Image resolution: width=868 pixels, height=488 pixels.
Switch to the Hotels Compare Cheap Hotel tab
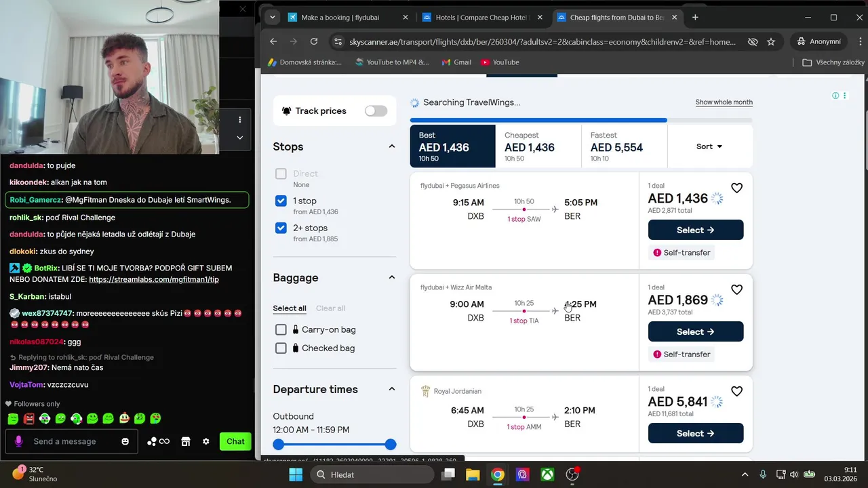tap(482, 18)
